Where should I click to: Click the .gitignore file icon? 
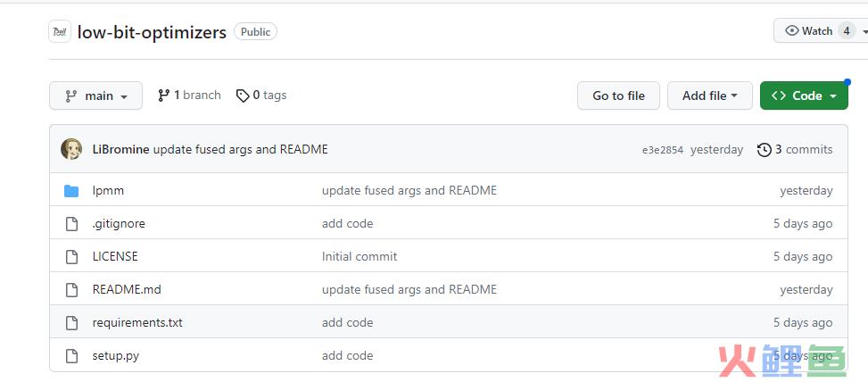pyautogui.click(x=72, y=224)
